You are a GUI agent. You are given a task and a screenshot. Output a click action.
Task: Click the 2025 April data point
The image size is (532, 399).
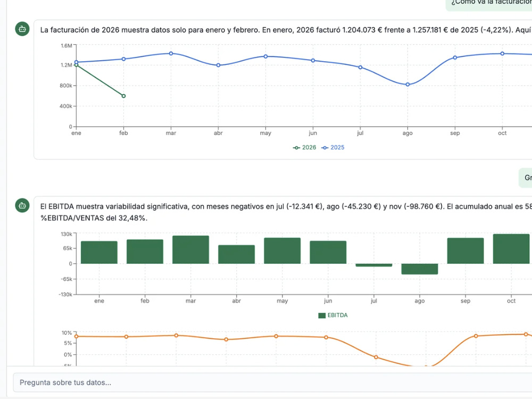pyautogui.click(x=218, y=65)
